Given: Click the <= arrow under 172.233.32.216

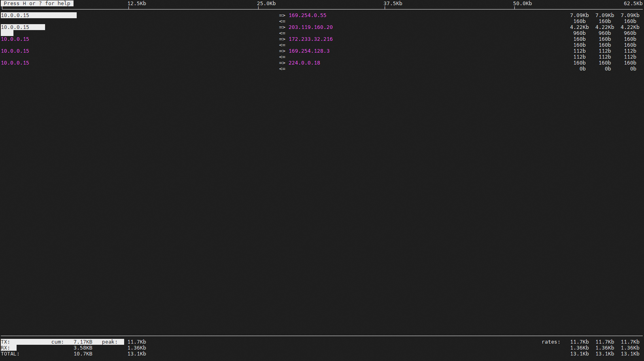Looking at the screenshot, I should 282,45.
